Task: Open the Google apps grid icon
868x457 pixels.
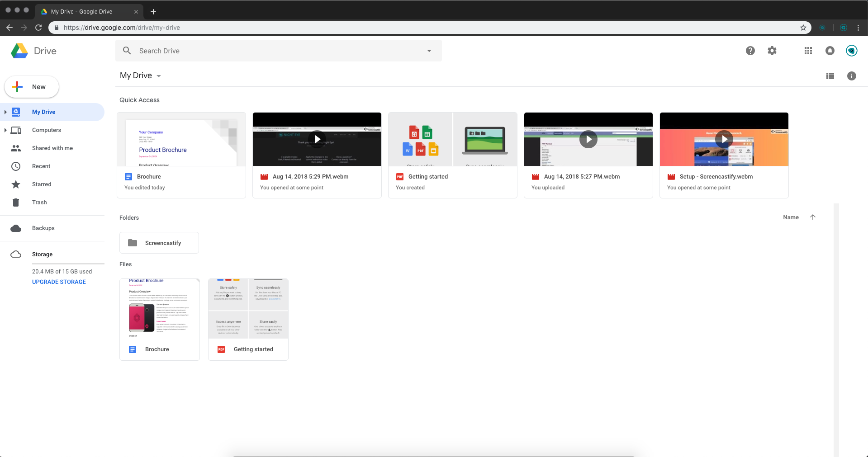Action: click(x=808, y=51)
